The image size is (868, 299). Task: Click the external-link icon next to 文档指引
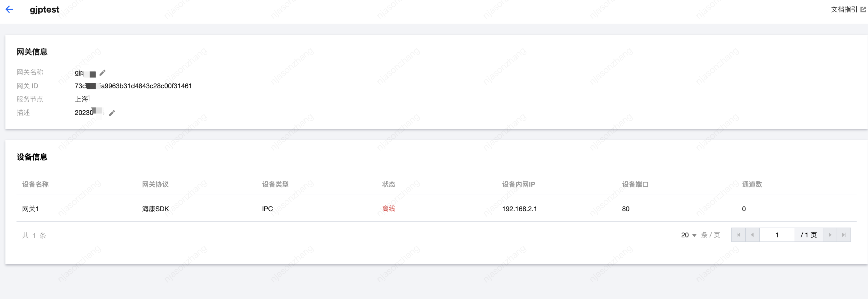coord(863,9)
